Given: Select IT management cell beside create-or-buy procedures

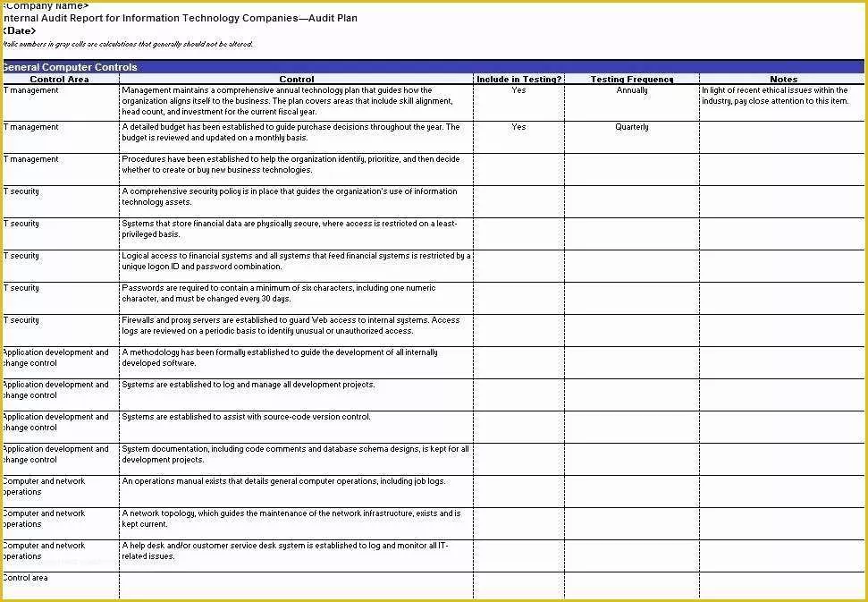Looking at the screenshot, I should 61,169.
